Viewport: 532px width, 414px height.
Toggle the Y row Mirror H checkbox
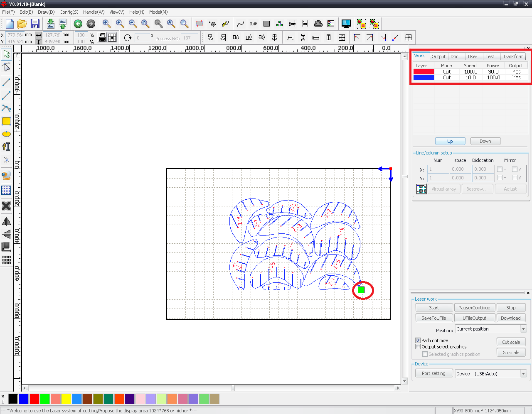(x=500, y=178)
